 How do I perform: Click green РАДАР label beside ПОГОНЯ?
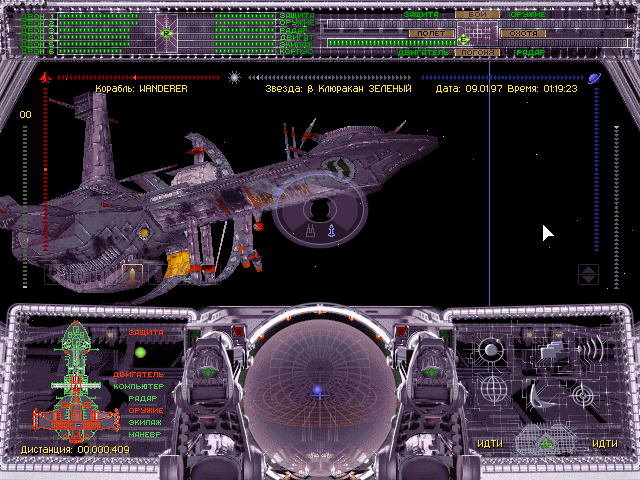tap(530, 53)
